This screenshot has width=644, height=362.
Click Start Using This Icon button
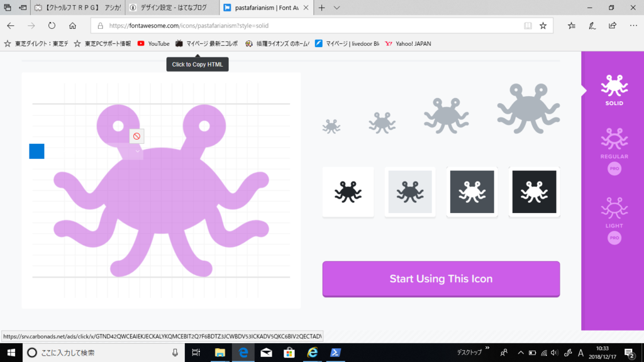coord(441,278)
